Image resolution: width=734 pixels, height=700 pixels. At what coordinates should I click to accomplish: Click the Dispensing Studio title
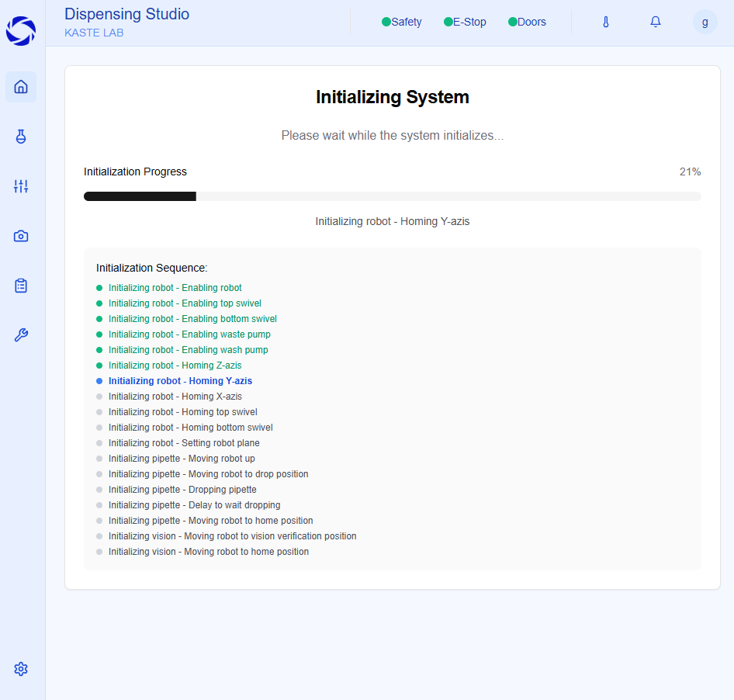[x=126, y=14]
